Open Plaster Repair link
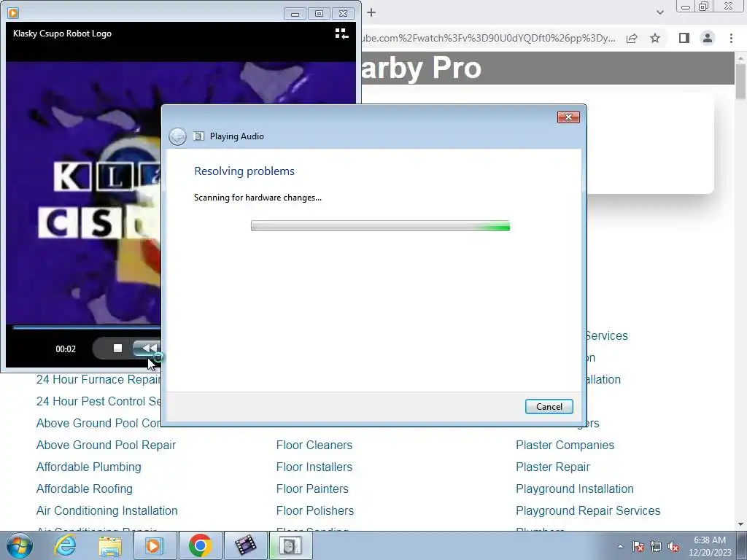The height and width of the screenshot is (560, 747). [553, 467]
